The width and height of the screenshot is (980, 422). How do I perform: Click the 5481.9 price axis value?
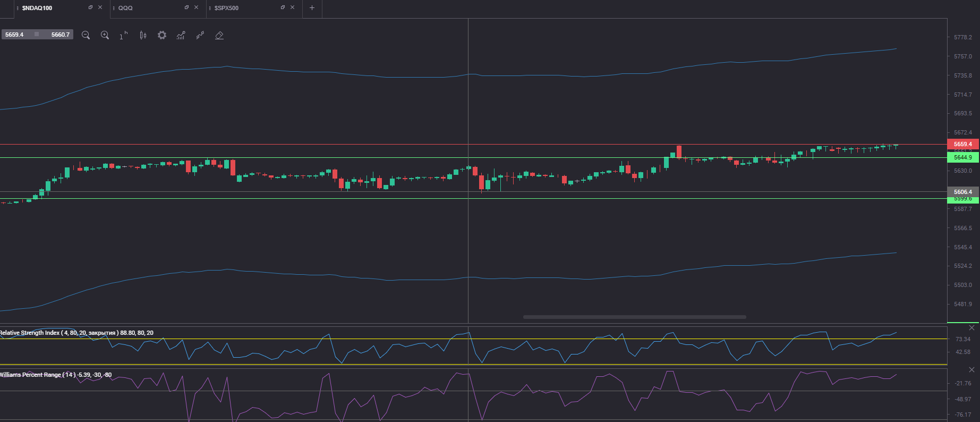pos(962,304)
